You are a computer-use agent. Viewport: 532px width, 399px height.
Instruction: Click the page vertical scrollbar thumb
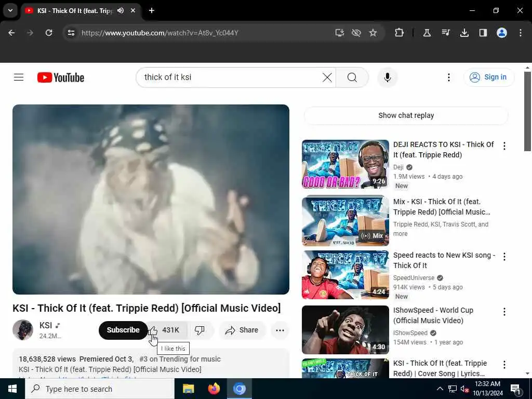[527, 111]
